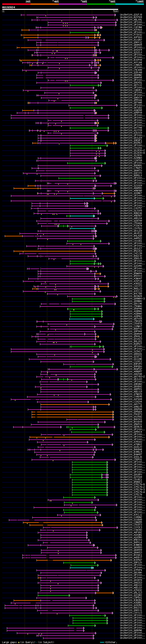The width and height of the screenshot is (146, 644).
Task: Open hit UniRef100_Q12830-4
Action: pos(132,153)
